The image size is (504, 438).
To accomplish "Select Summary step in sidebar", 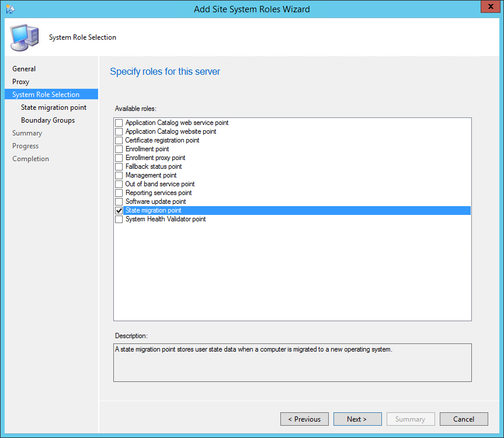I will pyautogui.click(x=27, y=133).
